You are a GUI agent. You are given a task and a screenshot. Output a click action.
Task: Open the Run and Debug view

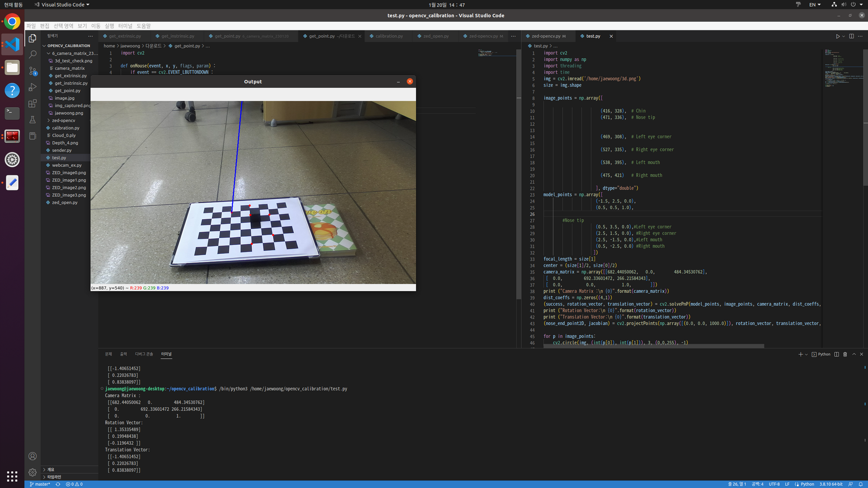click(x=33, y=87)
